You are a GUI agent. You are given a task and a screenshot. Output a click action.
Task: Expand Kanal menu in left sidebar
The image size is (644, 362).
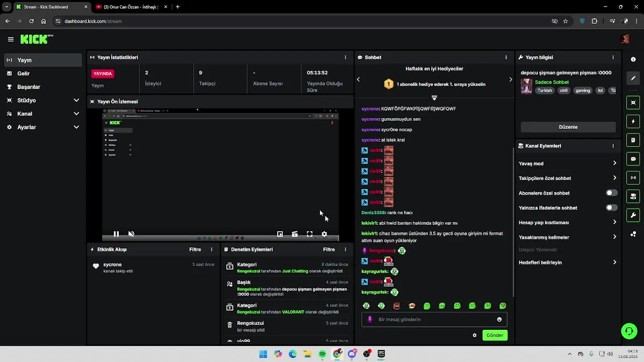(x=76, y=114)
